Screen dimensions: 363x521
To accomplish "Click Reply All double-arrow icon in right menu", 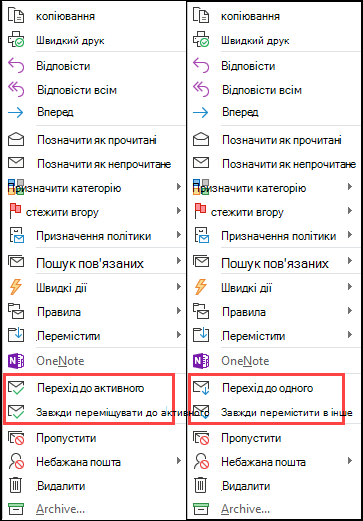I will [x=201, y=89].
